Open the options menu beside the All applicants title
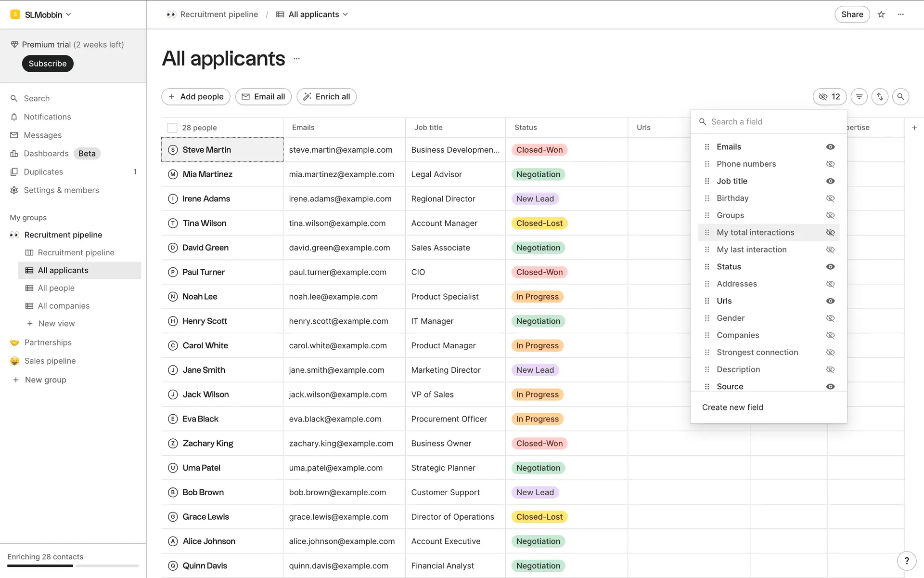The image size is (924, 578). tap(296, 59)
